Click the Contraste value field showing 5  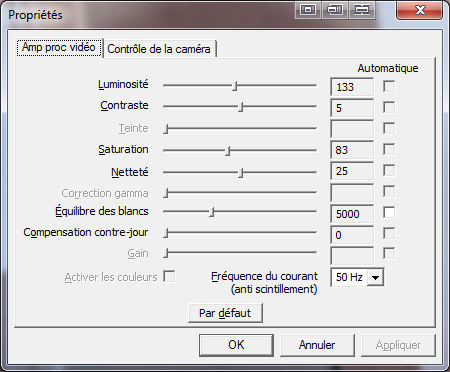[352, 108]
